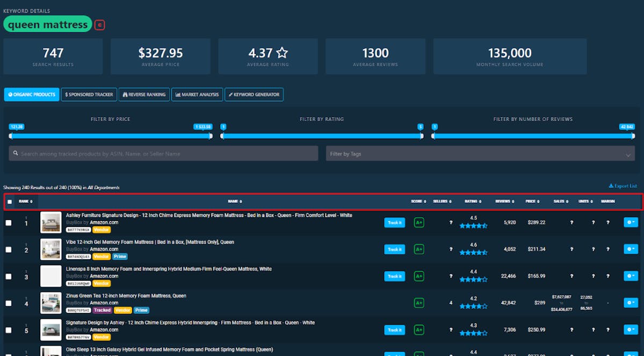Toggle the select-all checkbox in table header
The width and height of the screenshot is (644, 356).
(10, 202)
